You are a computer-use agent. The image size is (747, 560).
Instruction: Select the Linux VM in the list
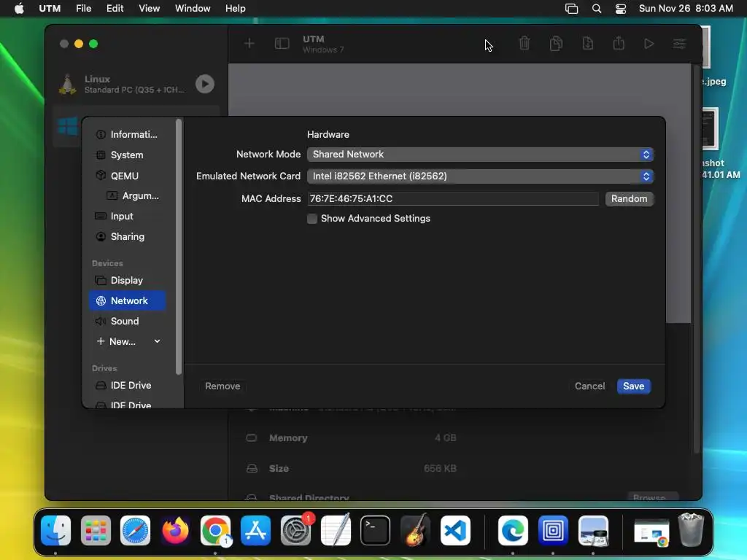(136, 84)
